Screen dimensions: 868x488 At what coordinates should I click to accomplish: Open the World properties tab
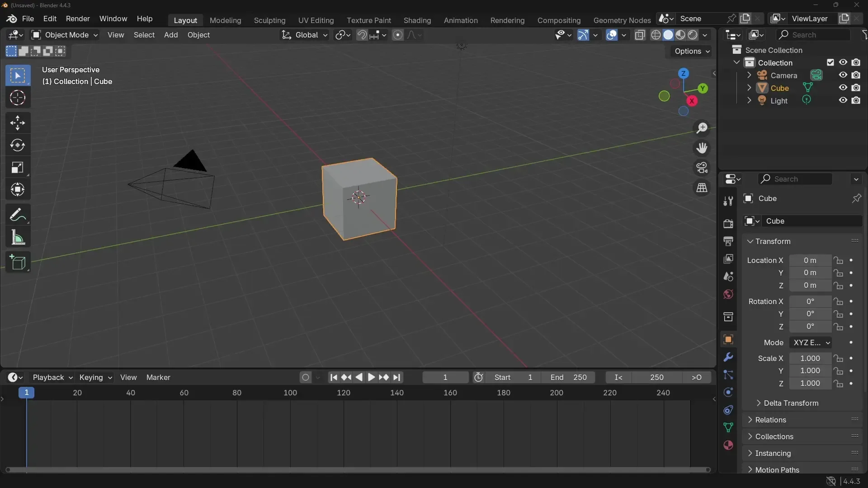pyautogui.click(x=728, y=294)
